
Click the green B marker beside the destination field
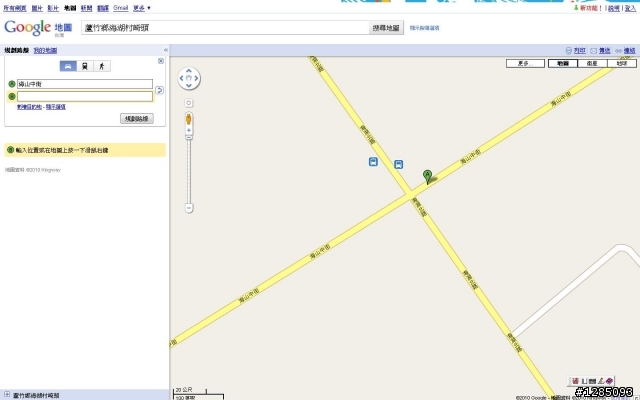pos(11,96)
